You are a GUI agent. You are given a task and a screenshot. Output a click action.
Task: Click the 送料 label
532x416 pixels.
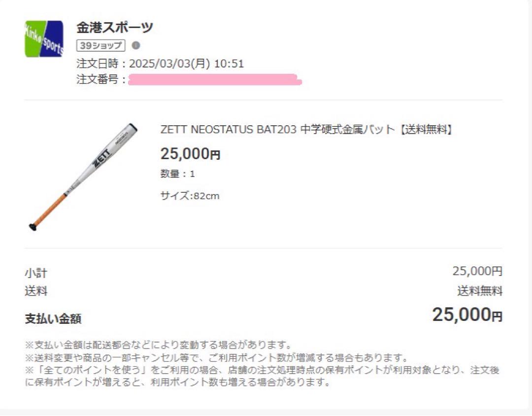(x=36, y=291)
